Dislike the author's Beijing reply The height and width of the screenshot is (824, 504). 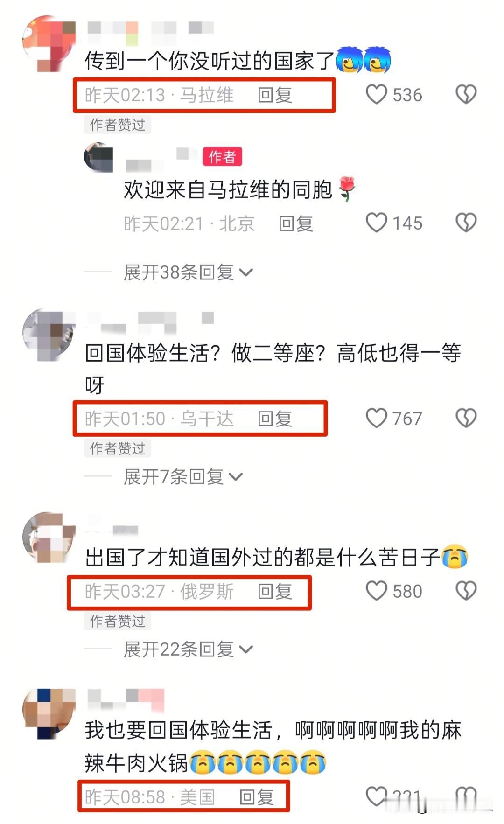pyautogui.click(x=466, y=223)
